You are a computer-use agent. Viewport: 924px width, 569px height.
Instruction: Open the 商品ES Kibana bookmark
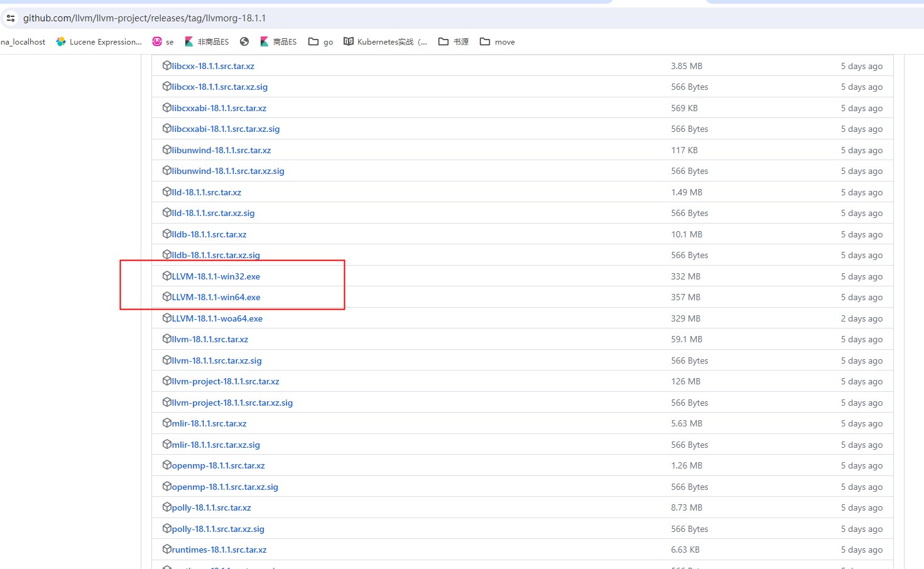pyautogui.click(x=278, y=41)
